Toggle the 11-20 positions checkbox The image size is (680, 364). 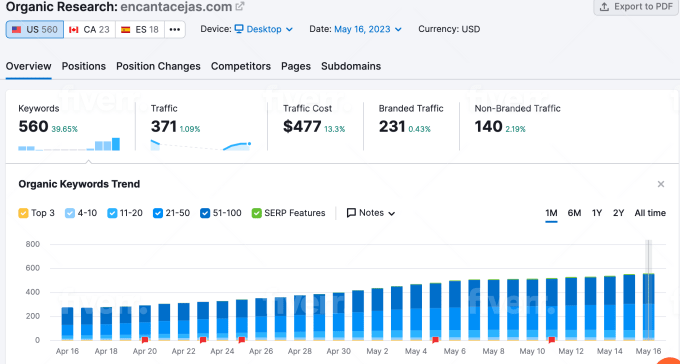coord(112,213)
